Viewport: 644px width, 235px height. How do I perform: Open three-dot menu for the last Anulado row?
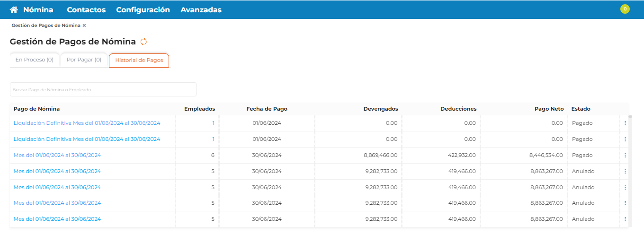pos(625,219)
